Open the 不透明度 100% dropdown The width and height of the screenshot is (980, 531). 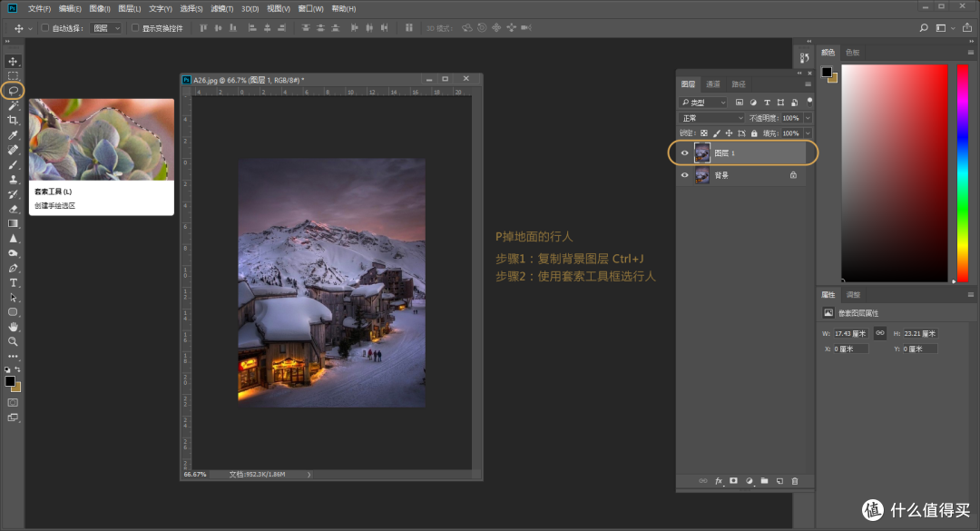tap(807, 117)
